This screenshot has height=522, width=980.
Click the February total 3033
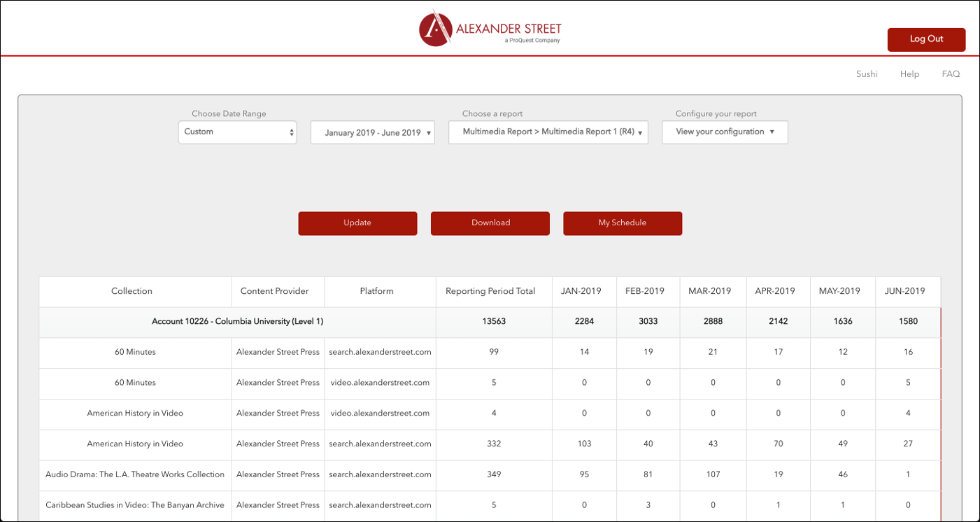point(648,322)
